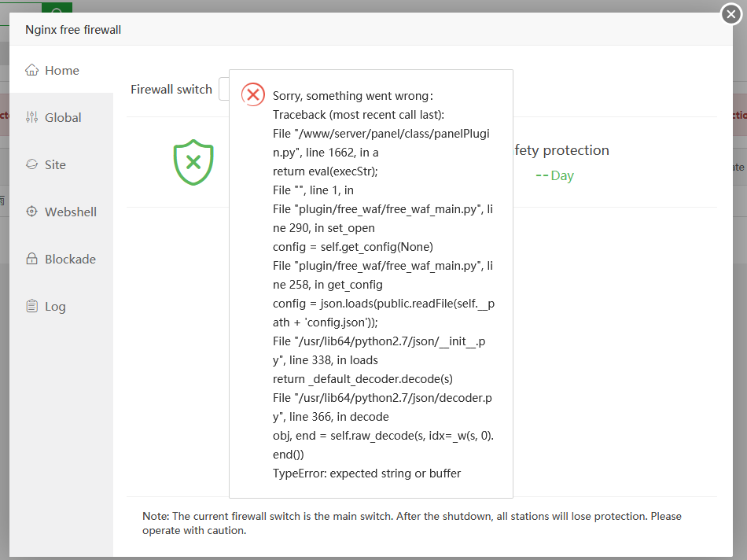
Task: Go to the Webshell tab label
Action: coord(71,212)
